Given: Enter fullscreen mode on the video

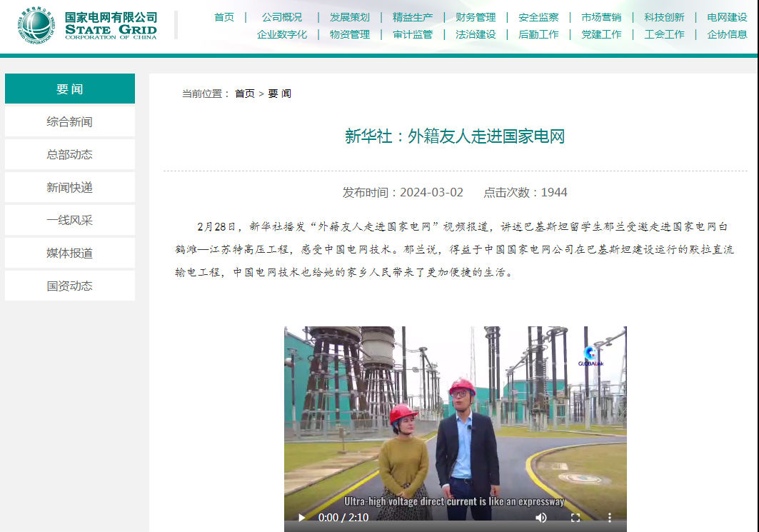Looking at the screenshot, I should point(575,518).
